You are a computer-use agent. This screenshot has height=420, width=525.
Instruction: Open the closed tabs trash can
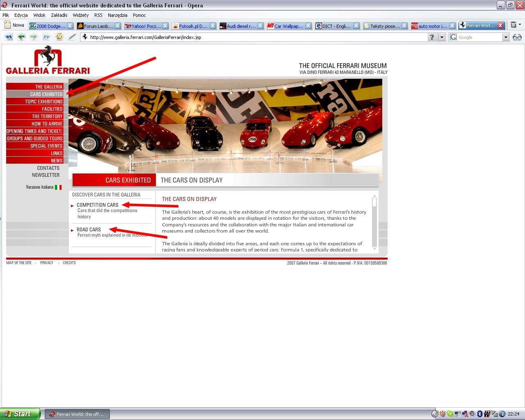pos(513,25)
